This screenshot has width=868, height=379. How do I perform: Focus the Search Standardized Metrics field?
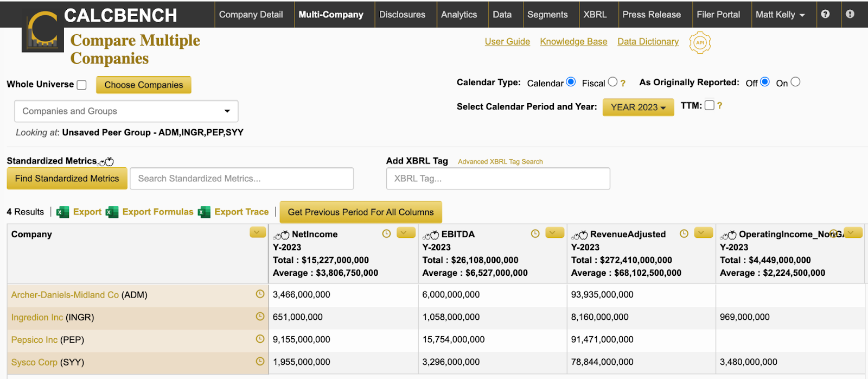pos(242,179)
